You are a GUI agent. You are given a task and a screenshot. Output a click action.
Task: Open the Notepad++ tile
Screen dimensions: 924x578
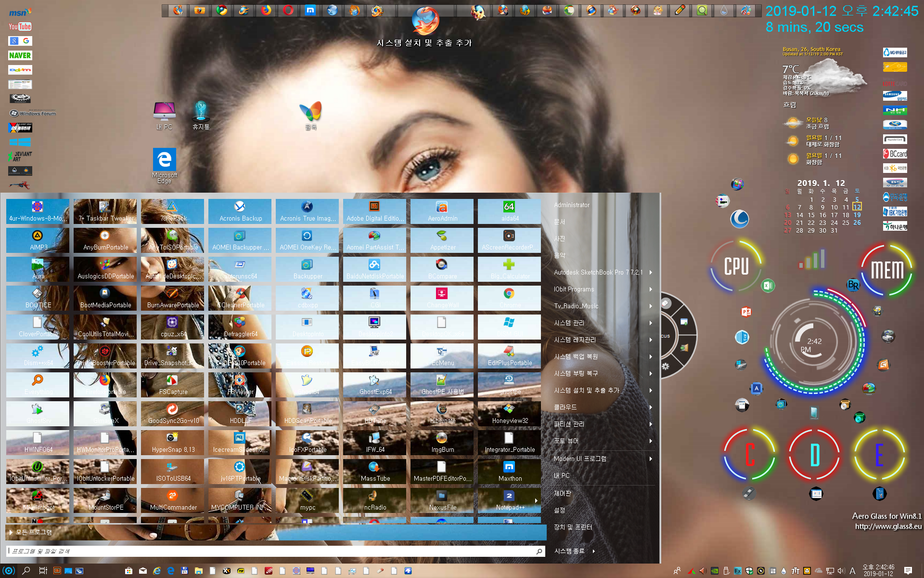point(509,500)
